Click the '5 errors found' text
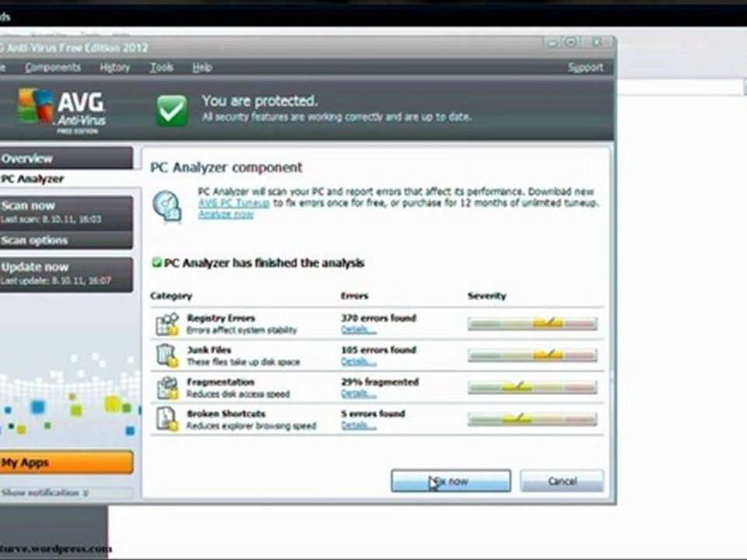Screen dimensions: 747x560 373,413
